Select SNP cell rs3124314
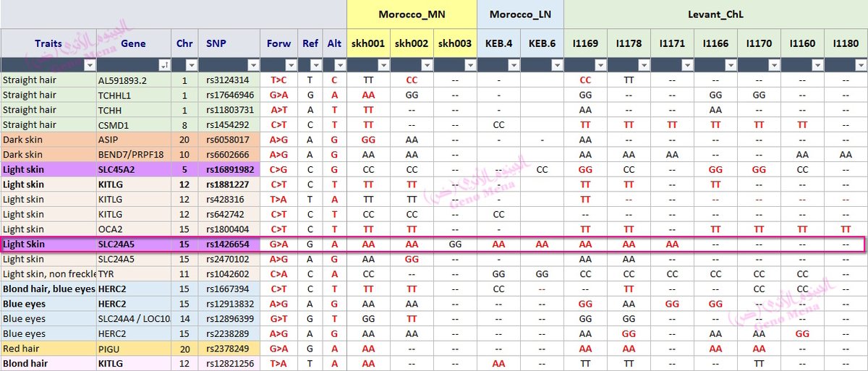The width and height of the screenshot is (868, 371). tap(229, 80)
